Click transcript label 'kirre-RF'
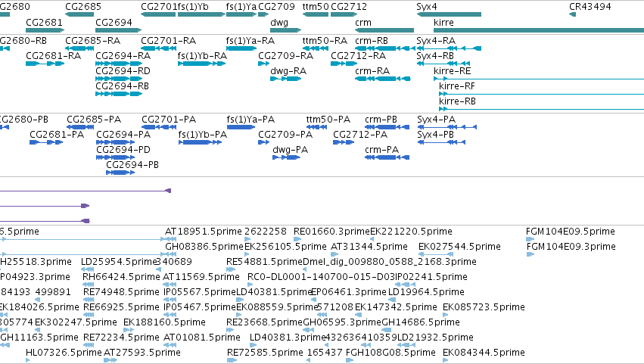 point(457,86)
